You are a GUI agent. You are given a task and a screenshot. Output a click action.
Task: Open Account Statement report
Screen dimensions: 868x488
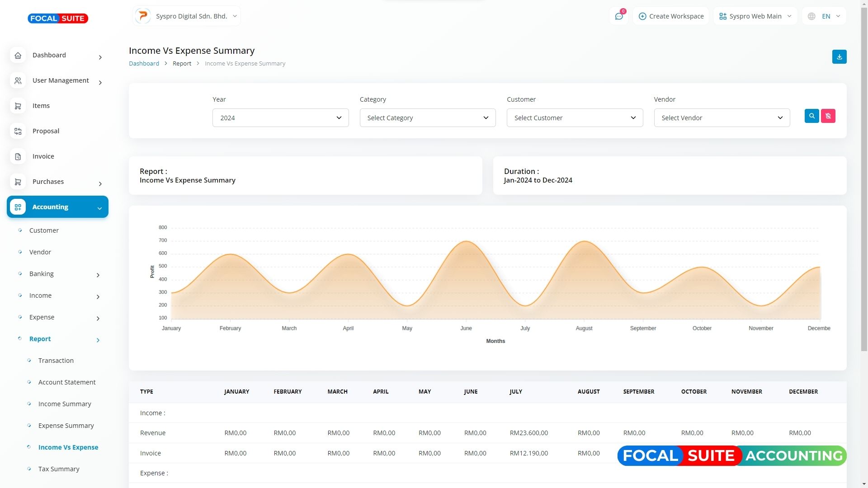tap(67, 382)
